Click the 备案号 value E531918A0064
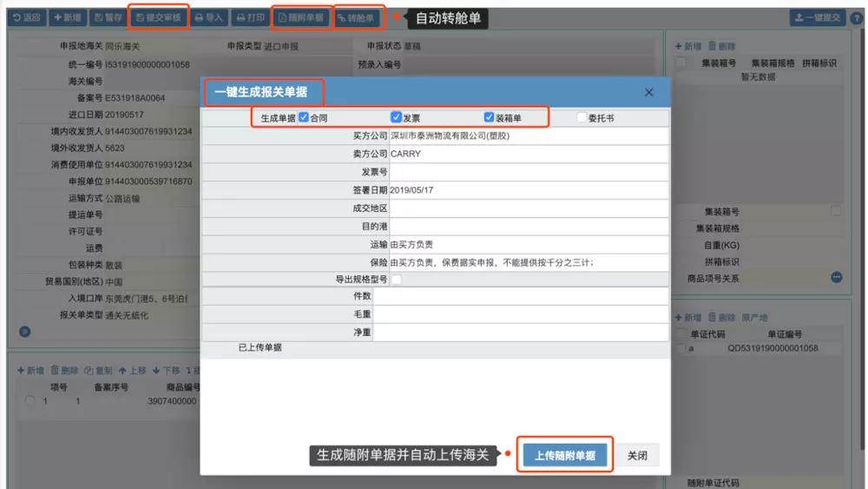Image resolution: width=868 pixels, height=489 pixels. click(x=135, y=98)
